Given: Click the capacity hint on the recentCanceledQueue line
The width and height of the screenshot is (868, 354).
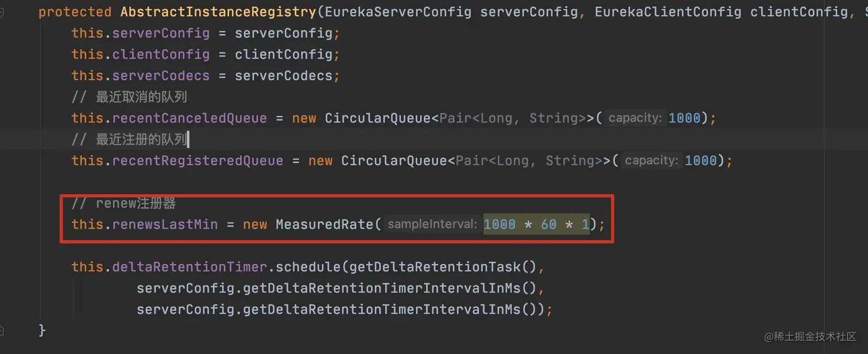Looking at the screenshot, I should point(634,118).
